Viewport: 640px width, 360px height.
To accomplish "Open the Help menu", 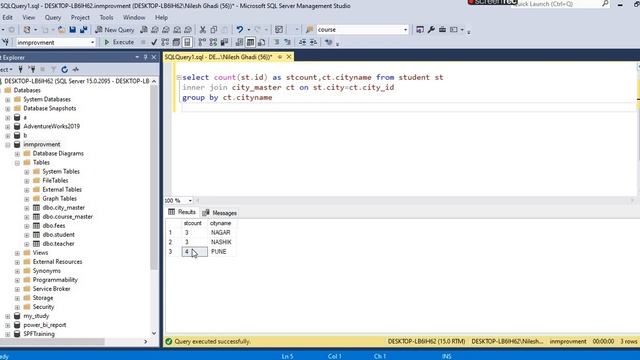I will 161,18.
